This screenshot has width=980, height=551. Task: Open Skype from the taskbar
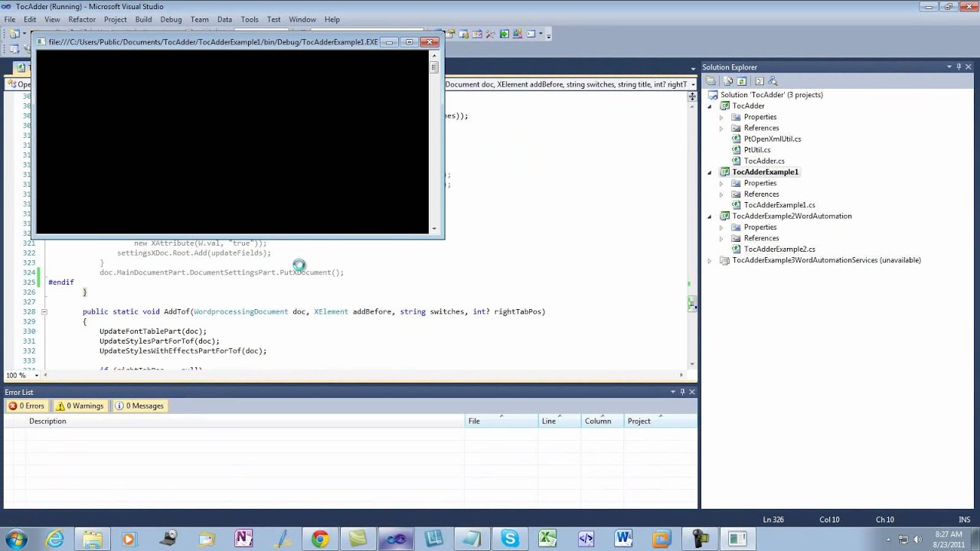click(509, 539)
